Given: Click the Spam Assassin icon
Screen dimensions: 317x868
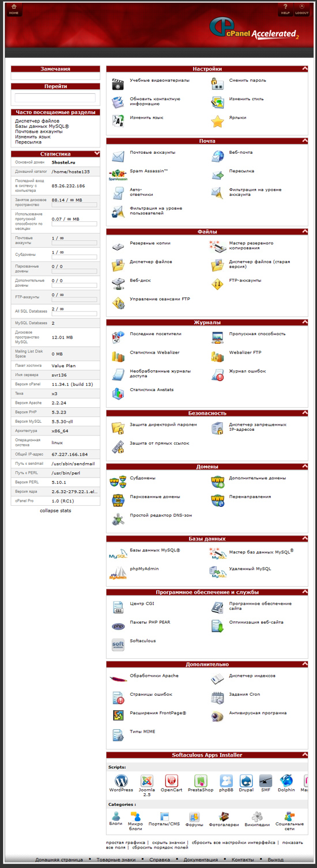Looking at the screenshot, I should pyautogui.click(x=118, y=175).
